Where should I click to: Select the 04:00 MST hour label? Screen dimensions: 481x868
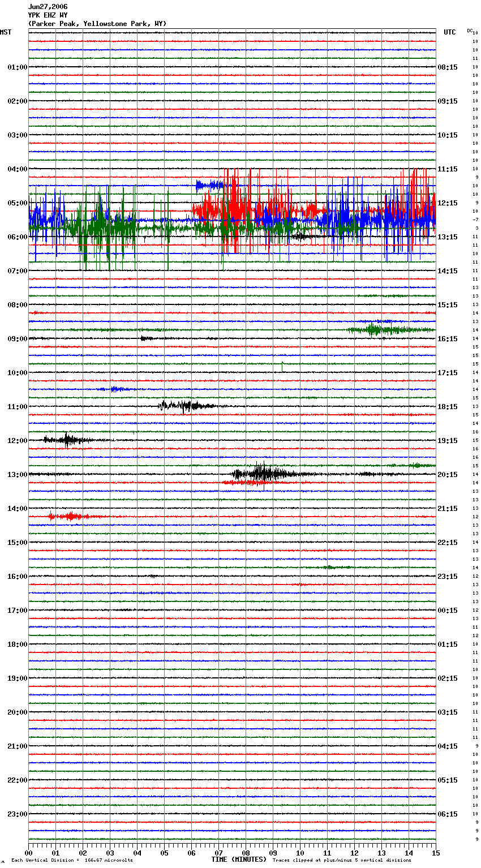[18, 169]
